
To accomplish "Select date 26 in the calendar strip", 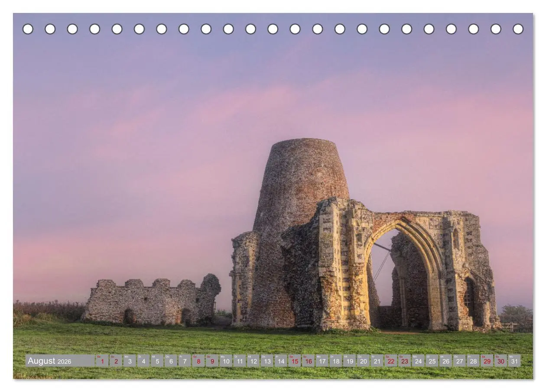I will point(446,361).
